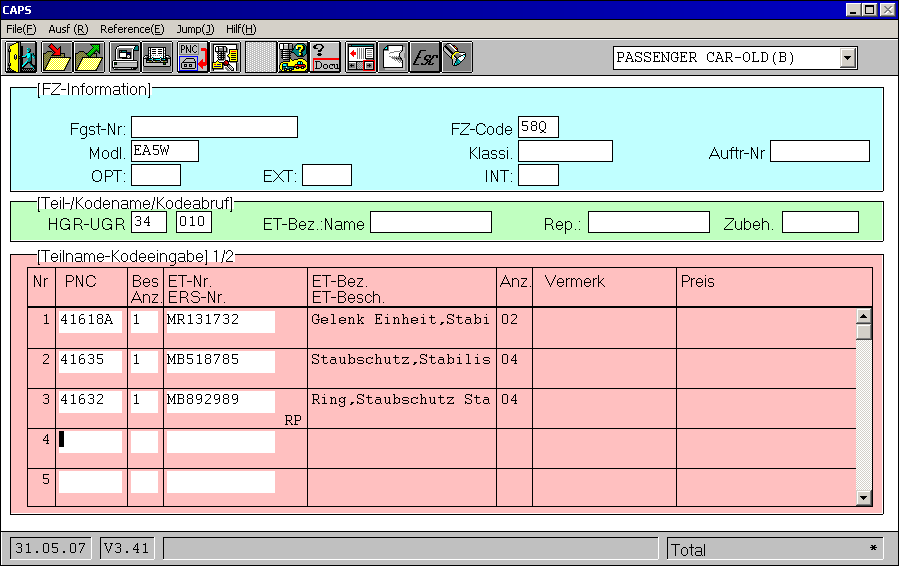
Task: Click the bolt with magnifier search icon
Action: point(224,57)
